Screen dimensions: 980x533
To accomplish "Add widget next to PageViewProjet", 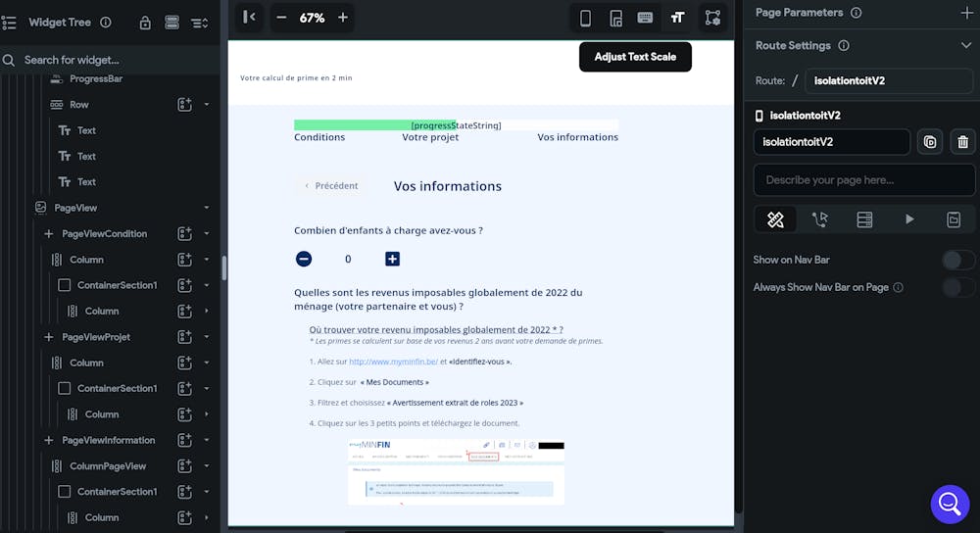I will [x=184, y=337].
